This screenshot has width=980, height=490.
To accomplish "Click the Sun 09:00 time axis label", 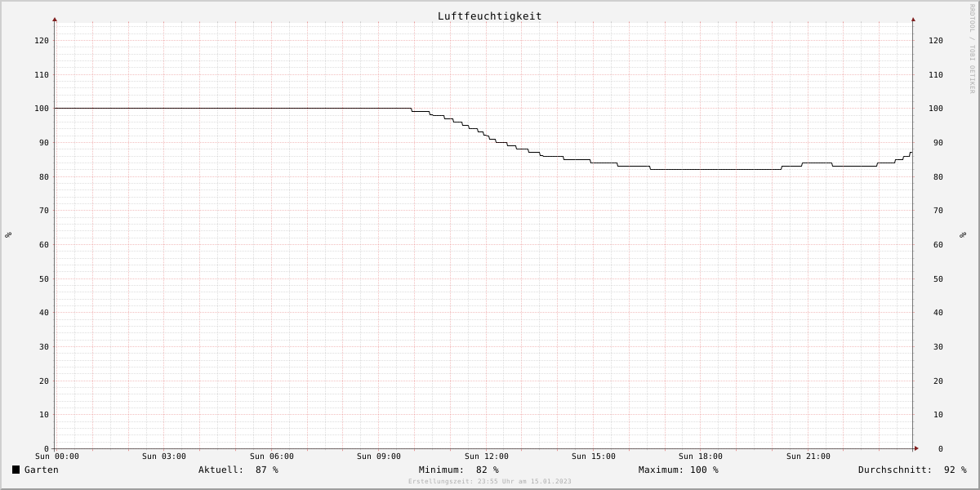I will (379, 457).
